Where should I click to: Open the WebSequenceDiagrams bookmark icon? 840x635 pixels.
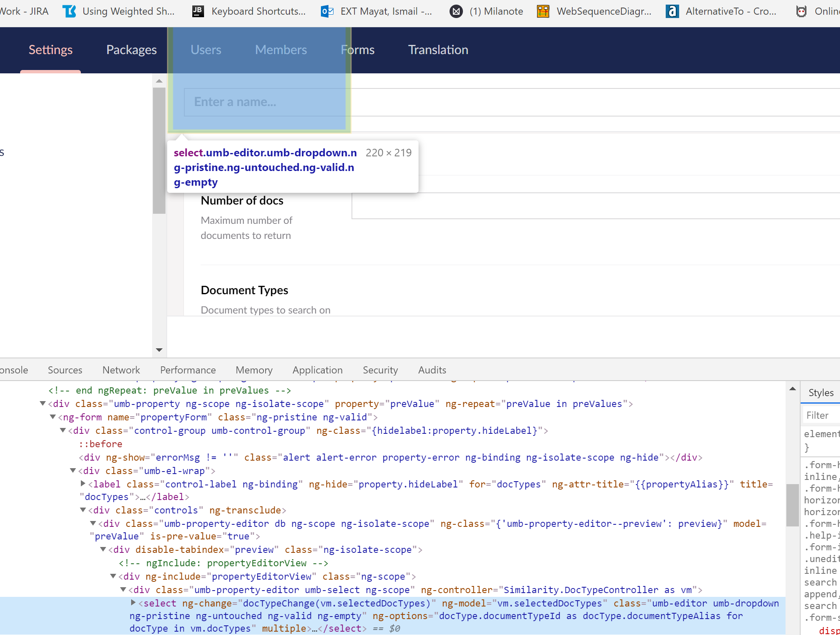543,11
